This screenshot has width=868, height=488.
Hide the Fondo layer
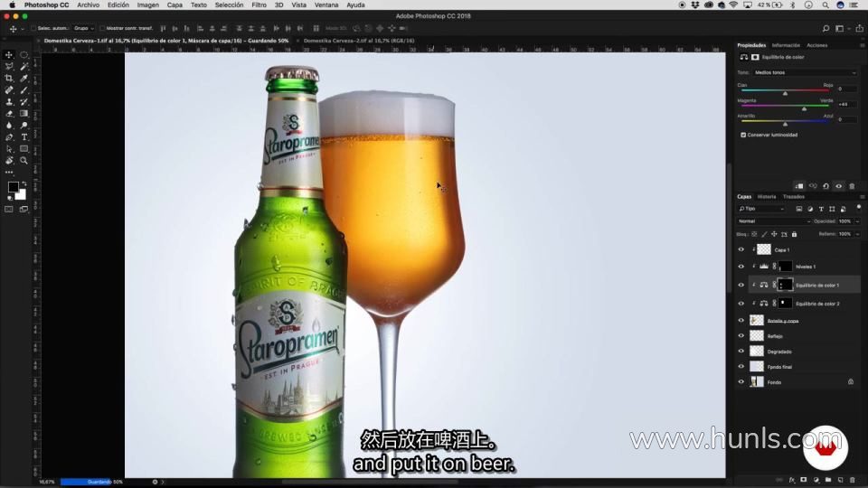click(x=741, y=381)
